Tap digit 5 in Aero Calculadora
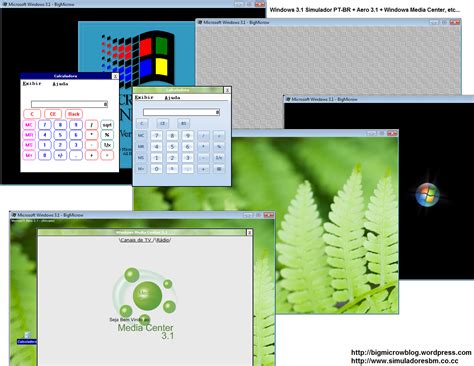This screenshot has width=474, height=366. click(172, 147)
